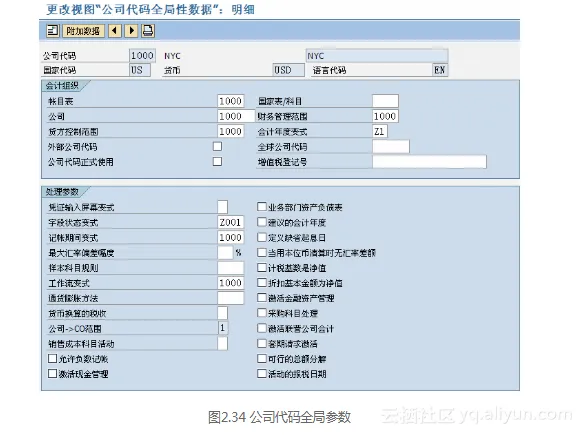This screenshot has width=583, height=435.
Task: Enable 激活金融资产管理 checkbox
Action: [262, 298]
